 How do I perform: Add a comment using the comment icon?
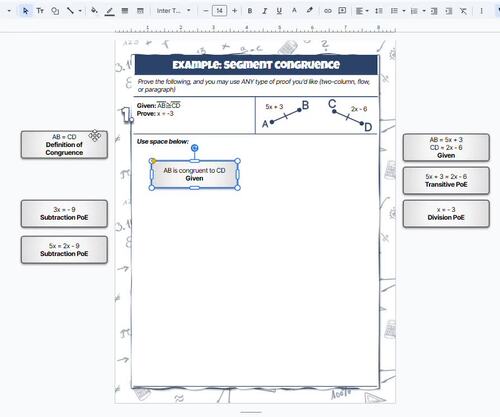pos(342,11)
